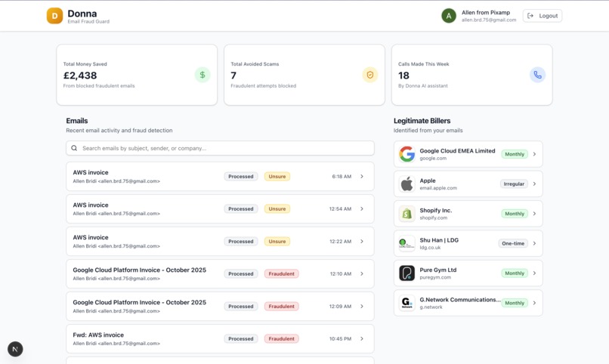Open Google Cloud EMEA Limited biller chevron
Screen dimensions: 609x364
coord(534,154)
